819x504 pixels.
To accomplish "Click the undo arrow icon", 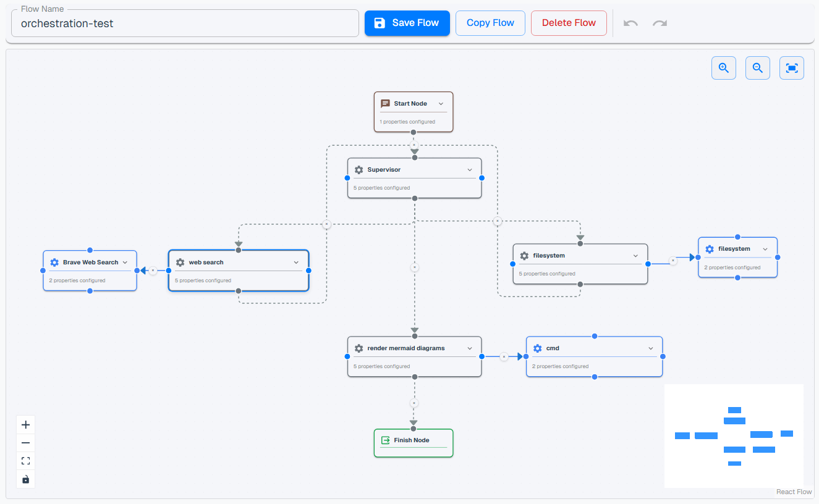I will tap(630, 23).
